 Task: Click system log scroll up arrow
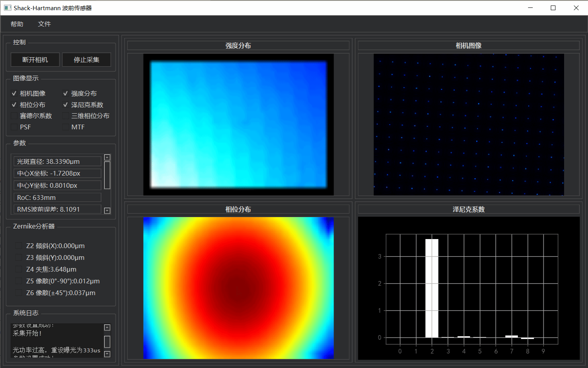(107, 327)
